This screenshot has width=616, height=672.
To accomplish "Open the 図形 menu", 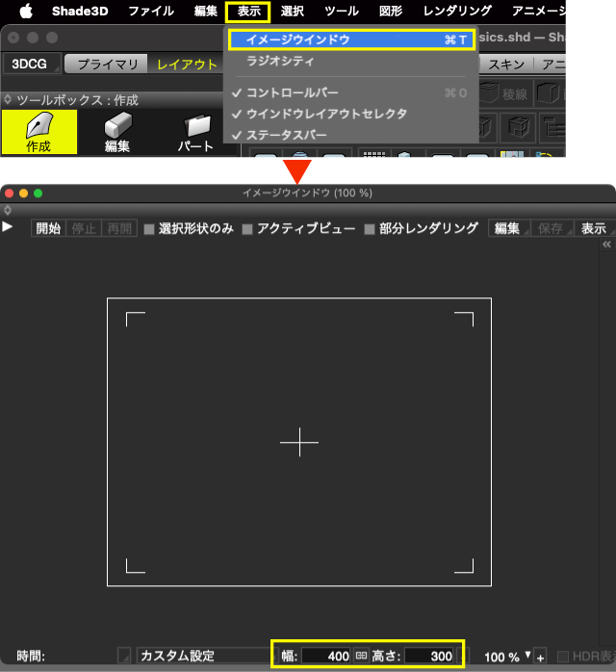I will [391, 12].
